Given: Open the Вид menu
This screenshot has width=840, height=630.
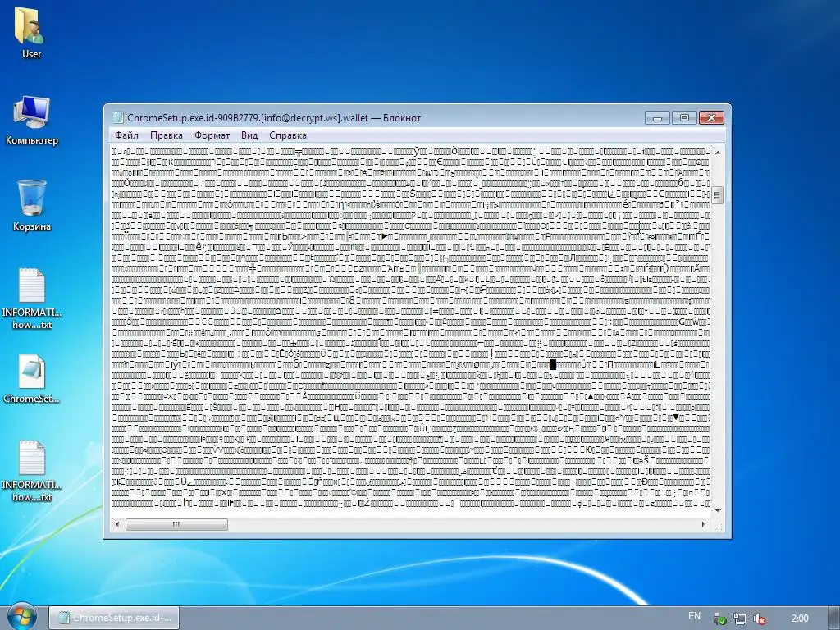Looking at the screenshot, I should (249, 135).
